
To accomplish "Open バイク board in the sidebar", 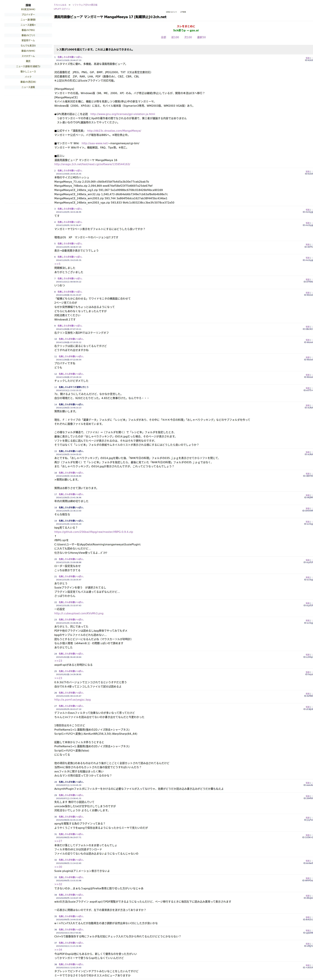I will [28, 77].
